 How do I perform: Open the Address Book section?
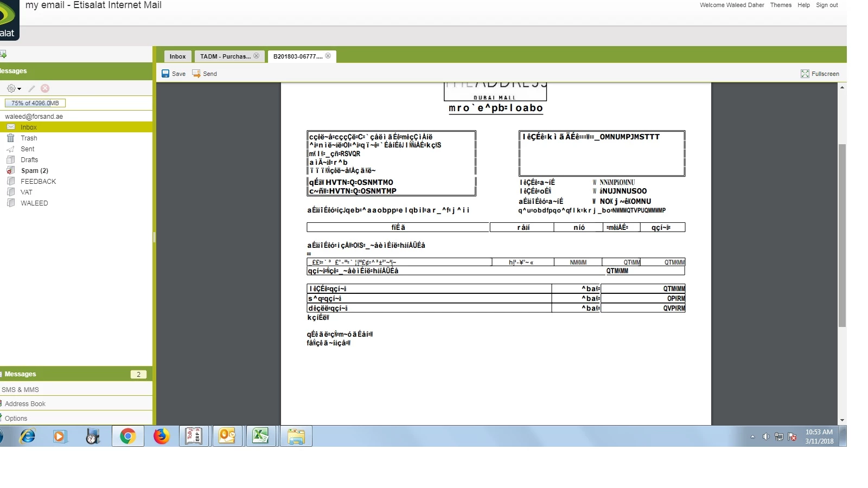coord(76,404)
